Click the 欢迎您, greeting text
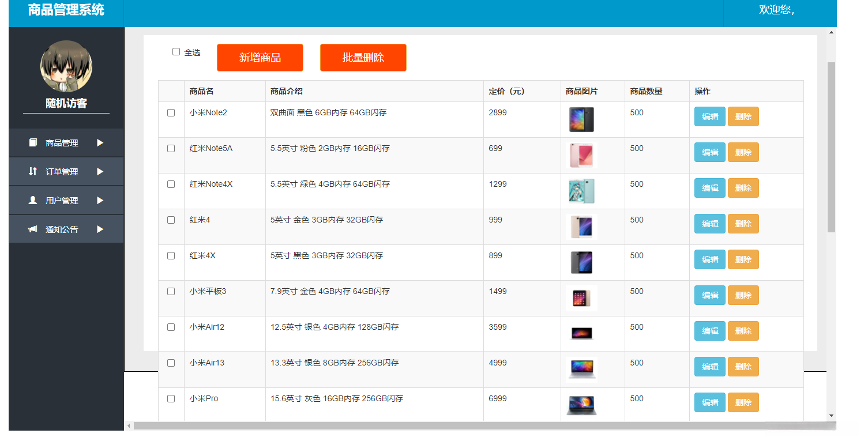Image resolution: width=868 pixels, height=441 pixels. point(776,10)
